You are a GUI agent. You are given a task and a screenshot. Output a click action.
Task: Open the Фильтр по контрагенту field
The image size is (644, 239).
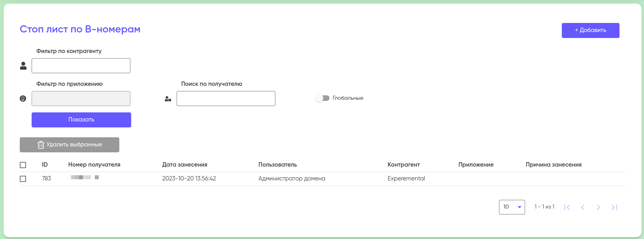81,66
